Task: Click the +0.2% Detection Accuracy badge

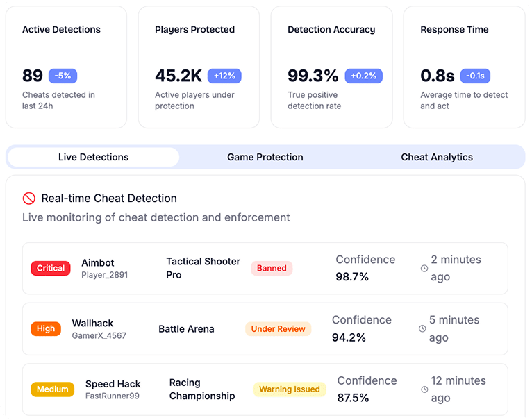Action: 363,76
